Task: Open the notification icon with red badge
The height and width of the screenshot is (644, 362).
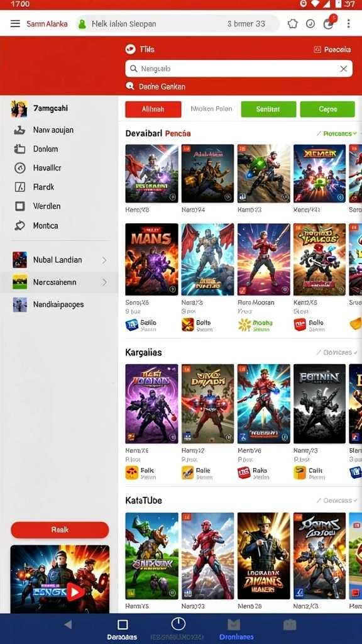Action: coord(329,23)
